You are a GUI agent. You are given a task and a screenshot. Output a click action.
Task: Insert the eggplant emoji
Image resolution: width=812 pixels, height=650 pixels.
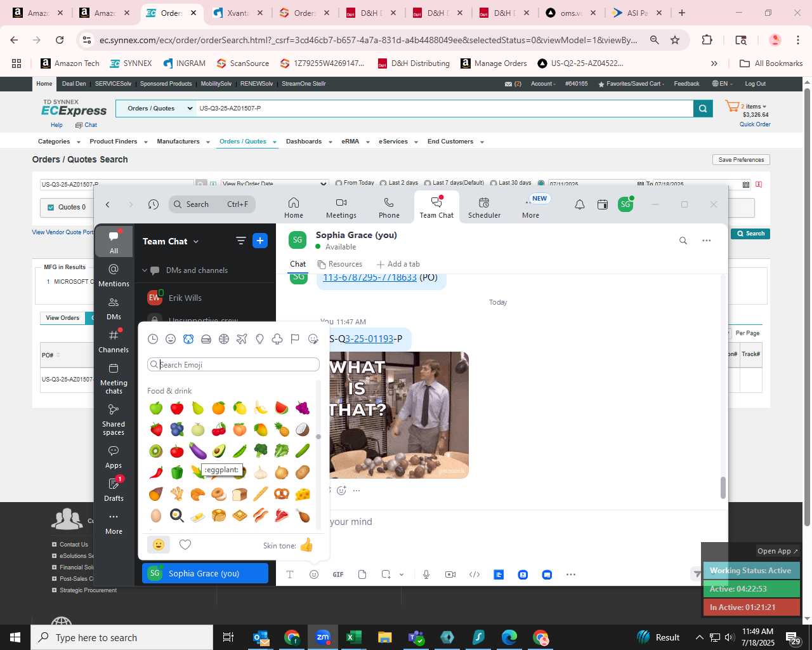[198, 451]
